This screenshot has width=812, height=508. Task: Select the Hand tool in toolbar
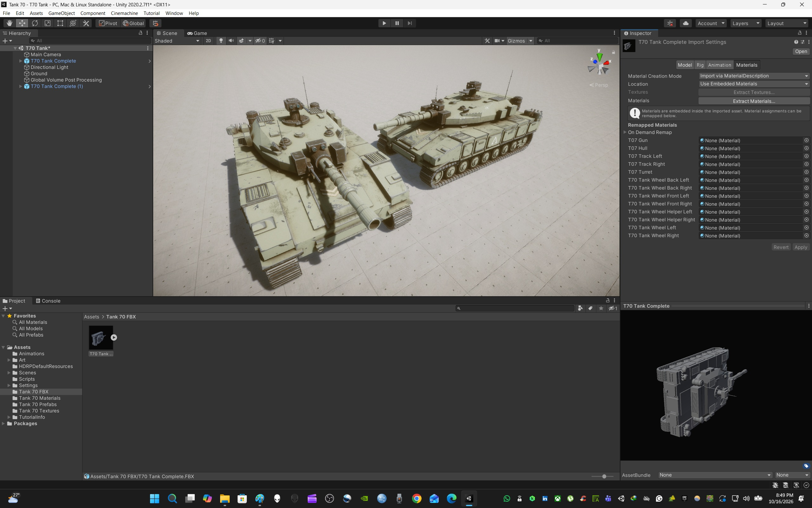coord(10,23)
